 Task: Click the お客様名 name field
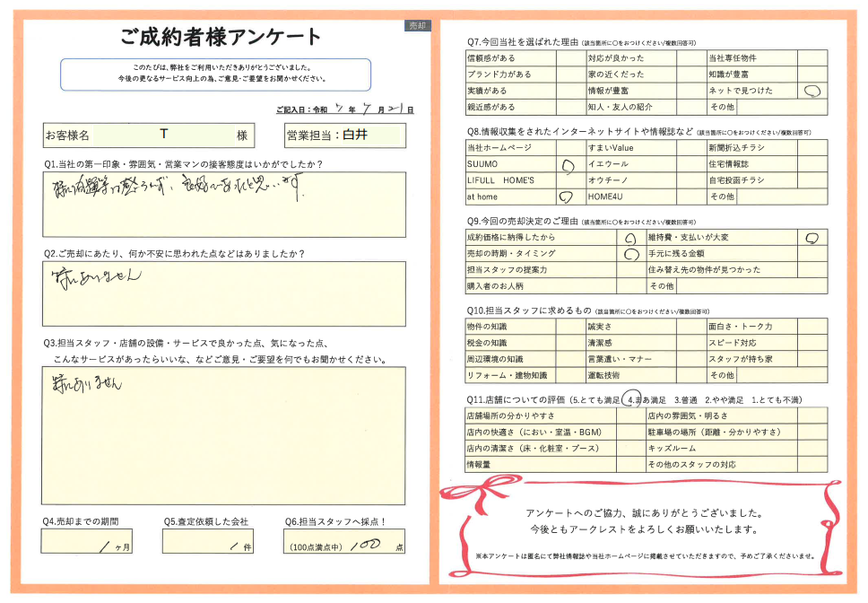pyautogui.click(x=148, y=135)
